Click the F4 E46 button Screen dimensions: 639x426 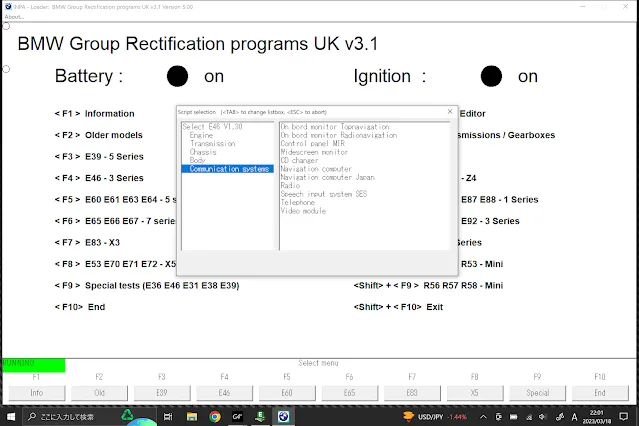[225, 393]
